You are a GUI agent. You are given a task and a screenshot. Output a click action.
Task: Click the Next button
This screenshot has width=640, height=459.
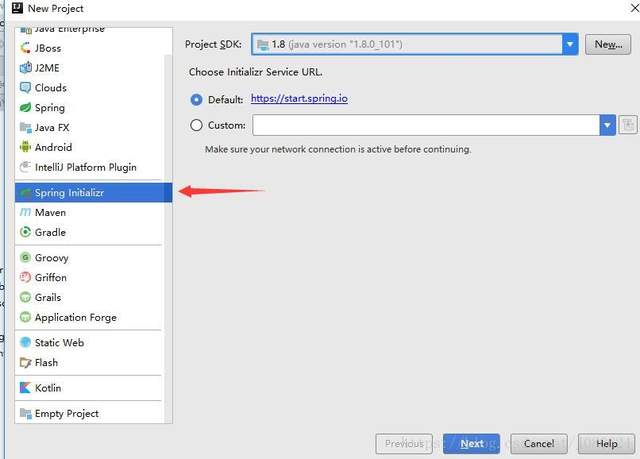click(471, 443)
